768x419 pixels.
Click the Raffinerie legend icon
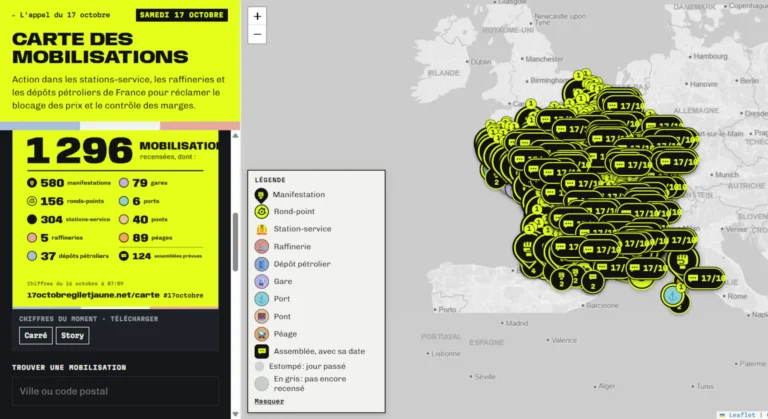[262, 246]
